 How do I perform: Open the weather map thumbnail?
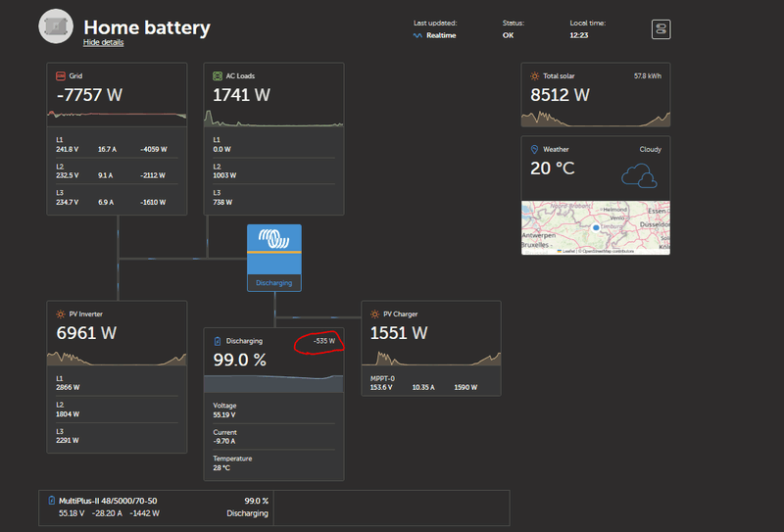click(x=596, y=227)
